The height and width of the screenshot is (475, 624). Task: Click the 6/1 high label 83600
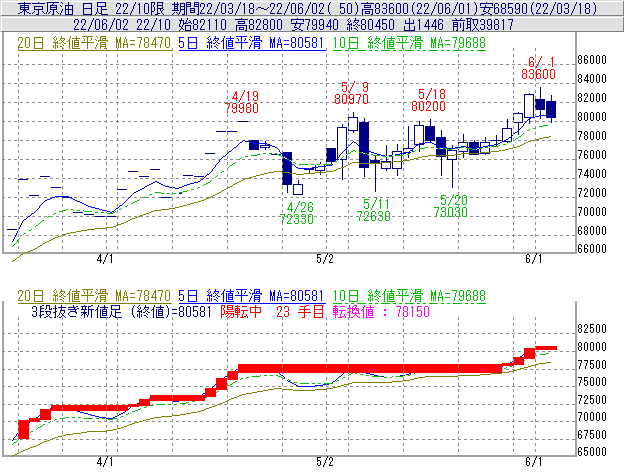(538, 74)
